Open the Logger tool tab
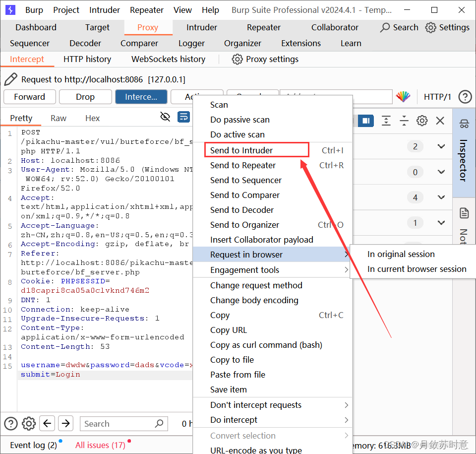The height and width of the screenshot is (454, 476). [191, 44]
